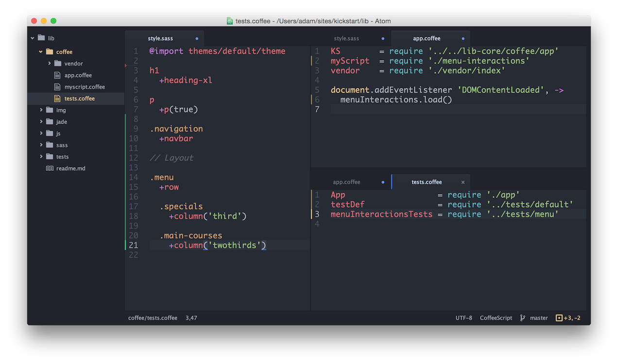618x364 pixels.
Task: Click line number 7 in app.coffee gutter
Action: click(x=317, y=109)
